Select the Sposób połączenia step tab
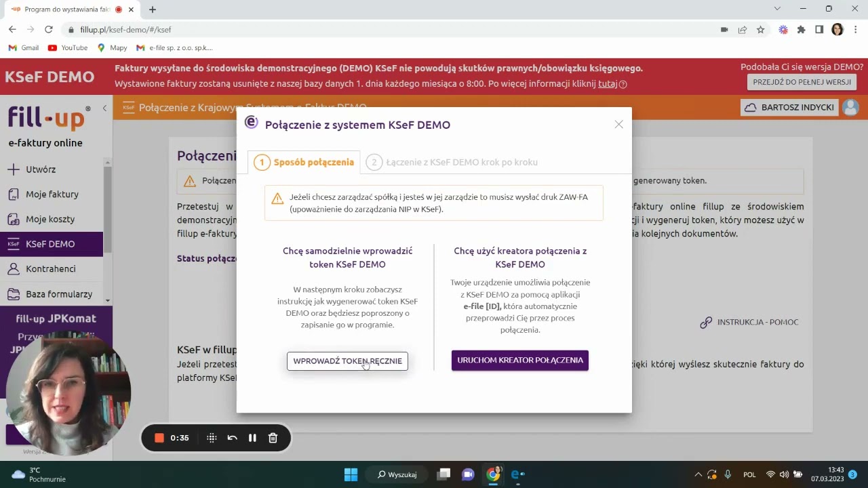The width and height of the screenshot is (868, 488). point(305,162)
